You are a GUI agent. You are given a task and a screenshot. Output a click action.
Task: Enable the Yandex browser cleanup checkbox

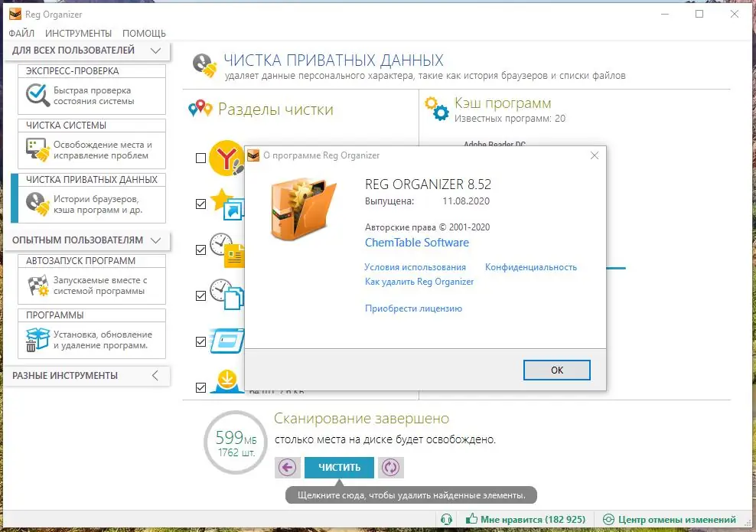click(x=201, y=158)
